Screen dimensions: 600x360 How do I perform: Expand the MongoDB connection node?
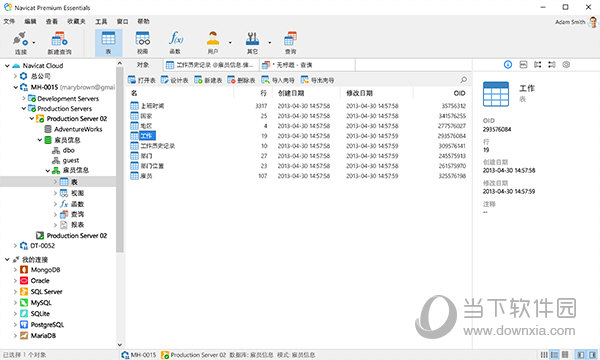15,270
